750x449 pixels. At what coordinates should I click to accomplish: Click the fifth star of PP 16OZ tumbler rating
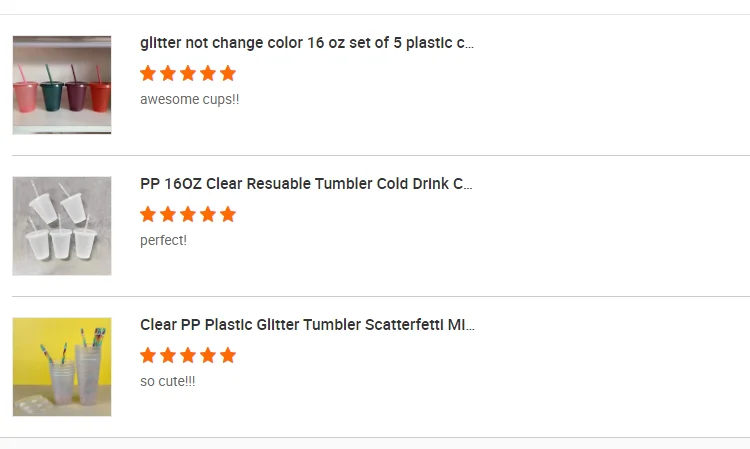[x=228, y=214]
